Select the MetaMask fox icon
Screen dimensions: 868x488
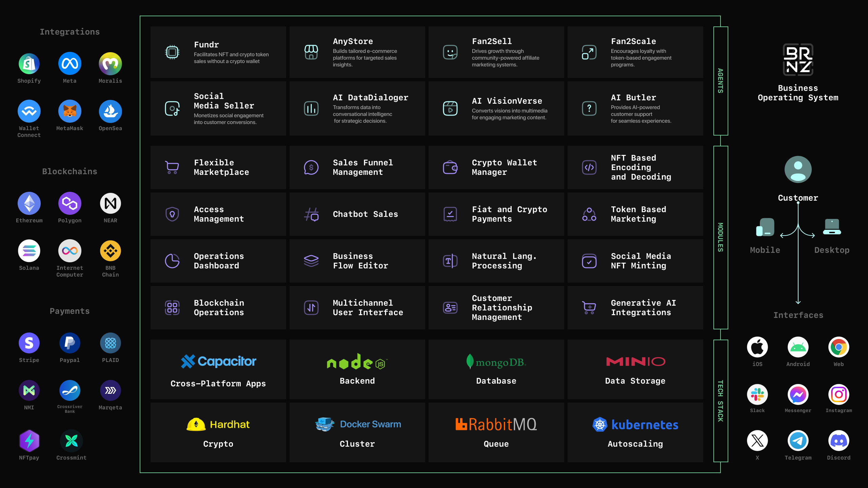point(70,111)
